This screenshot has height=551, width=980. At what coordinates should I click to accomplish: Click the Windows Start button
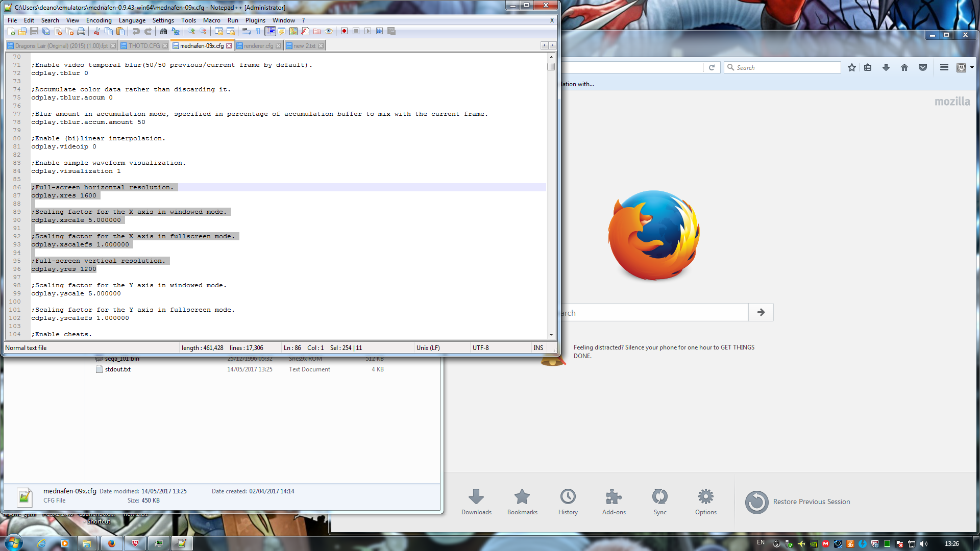(14, 542)
